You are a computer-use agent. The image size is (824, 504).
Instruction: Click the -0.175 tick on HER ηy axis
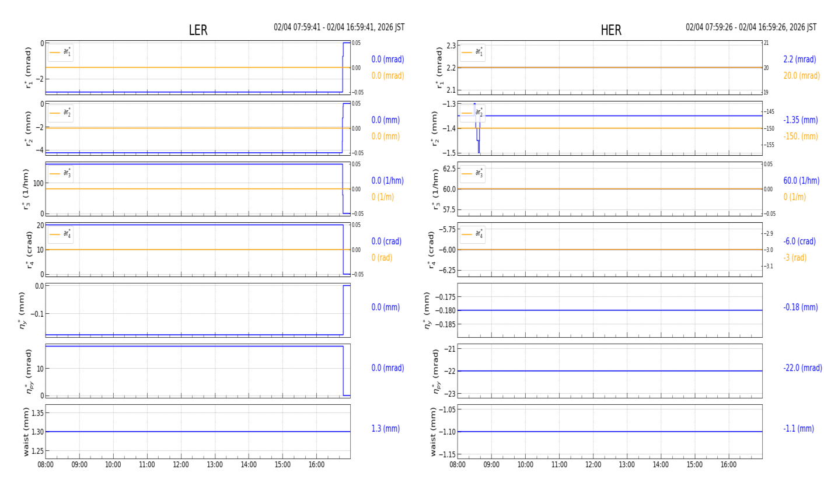coord(446,297)
